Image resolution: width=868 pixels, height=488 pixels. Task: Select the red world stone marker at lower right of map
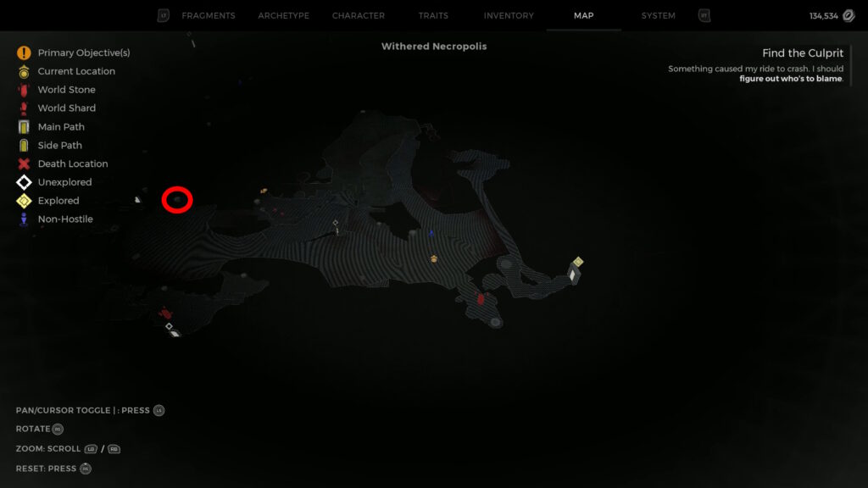click(x=481, y=299)
